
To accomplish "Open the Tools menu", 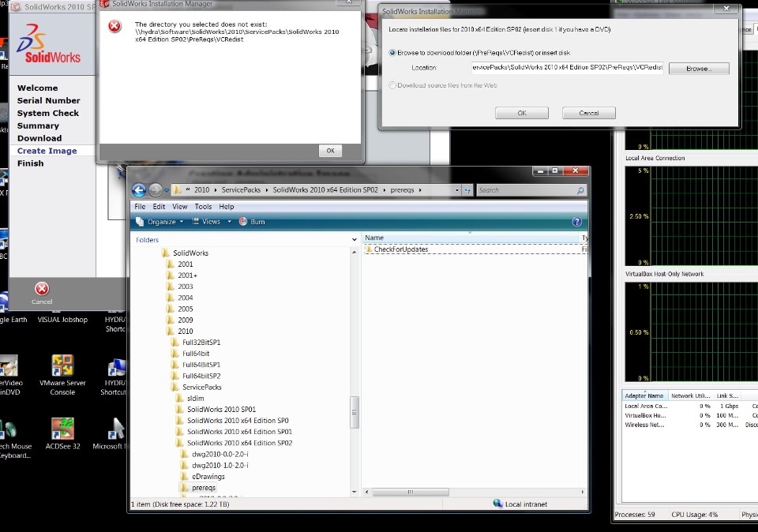I will point(203,206).
